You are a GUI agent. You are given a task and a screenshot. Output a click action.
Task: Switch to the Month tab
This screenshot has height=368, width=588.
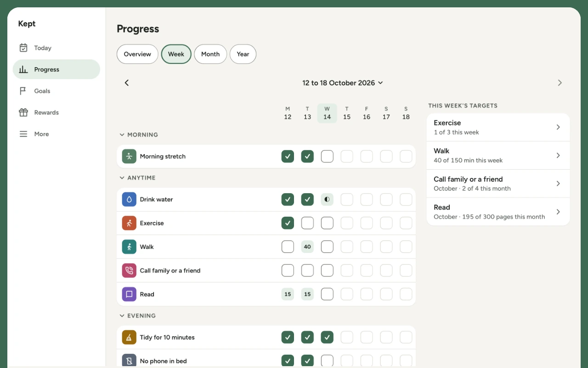pyautogui.click(x=210, y=54)
